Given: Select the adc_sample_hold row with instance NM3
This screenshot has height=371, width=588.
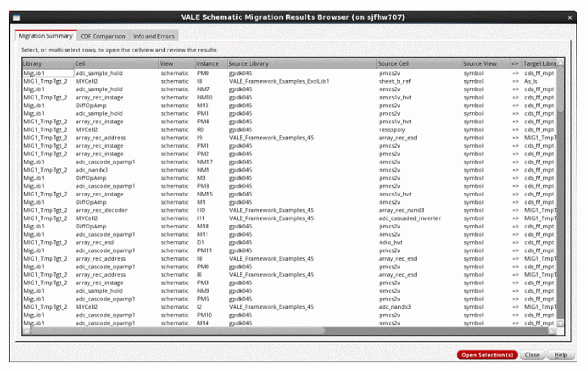Looking at the screenshot, I should [x=289, y=291].
